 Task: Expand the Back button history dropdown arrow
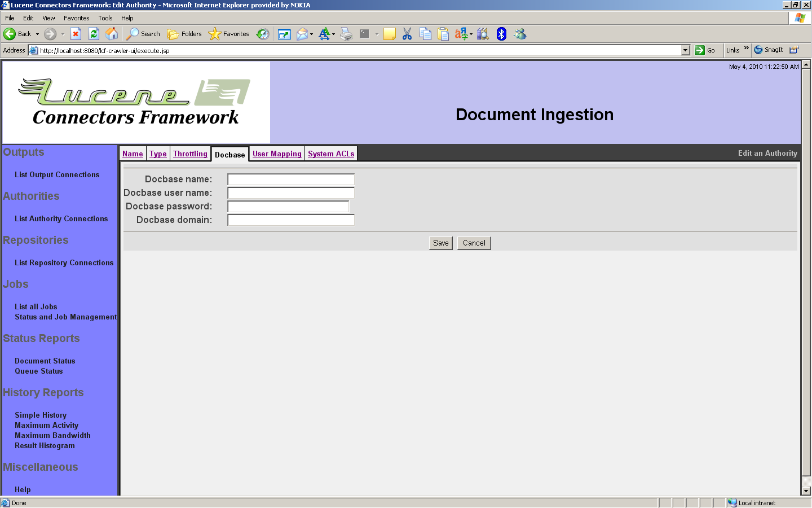(x=38, y=34)
